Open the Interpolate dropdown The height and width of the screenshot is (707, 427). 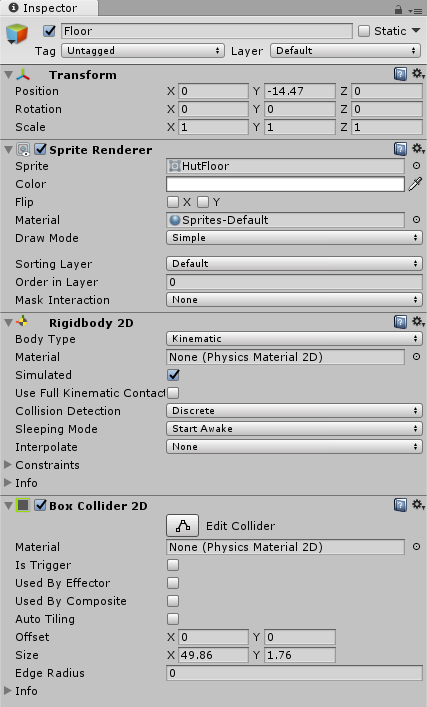pos(294,446)
